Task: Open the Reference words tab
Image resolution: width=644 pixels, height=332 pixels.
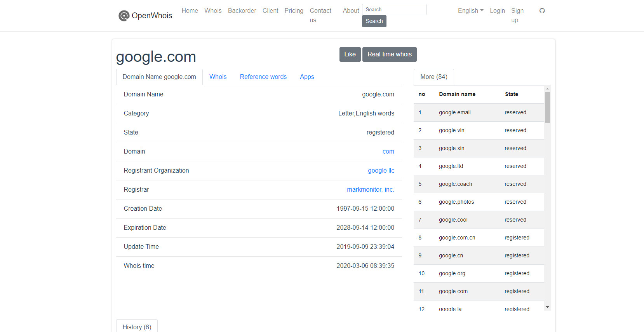Action: click(263, 77)
